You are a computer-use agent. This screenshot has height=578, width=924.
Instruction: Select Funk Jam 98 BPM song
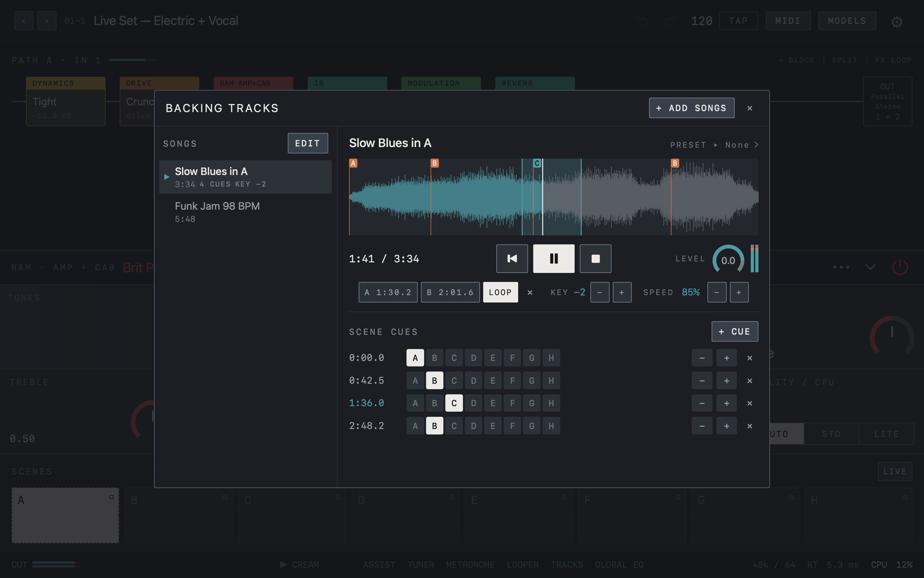[x=245, y=212]
